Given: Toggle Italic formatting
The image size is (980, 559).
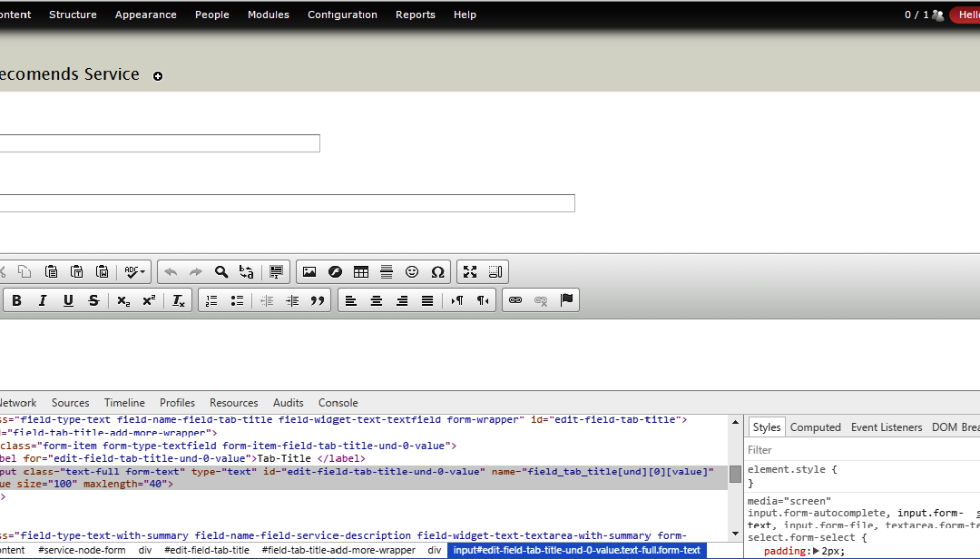Looking at the screenshot, I should click(43, 300).
